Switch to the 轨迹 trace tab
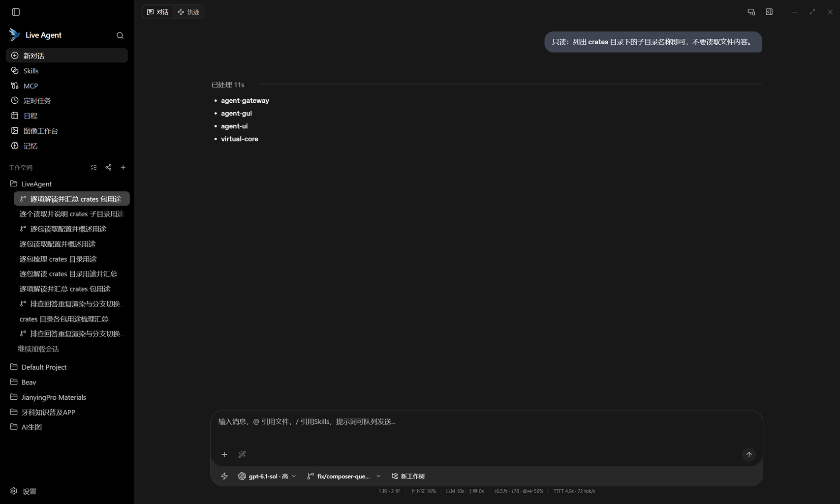 click(x=188, y=12)
